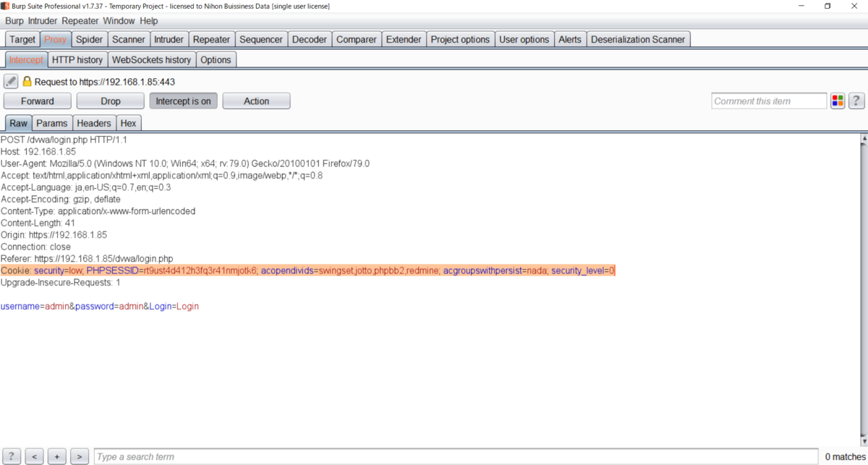
Task: Select the Intercept sub-tab
Action: point(26,60)
